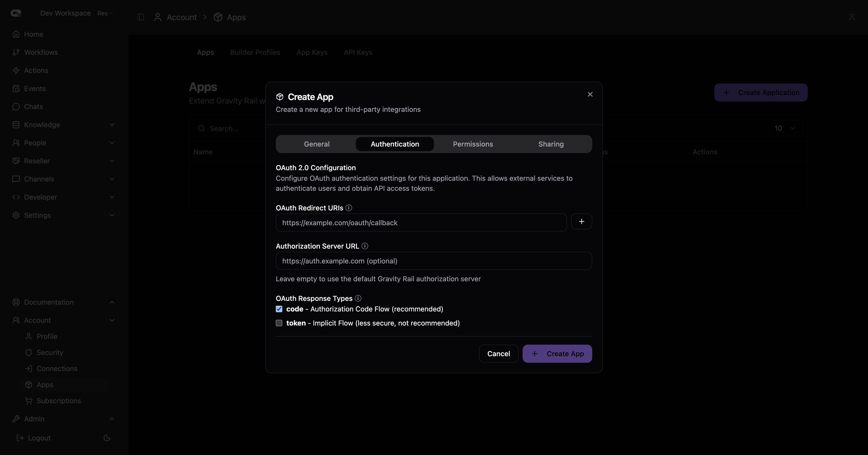Expand the Documentation section chevron
868x455 pixels.
pyautogui.click(x=112, y=302)
